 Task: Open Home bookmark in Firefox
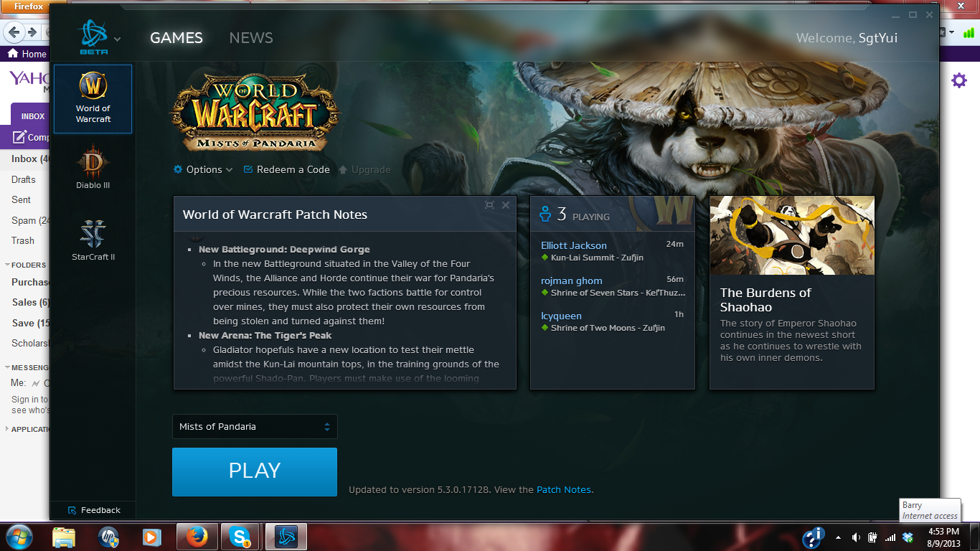pos(27,54)
